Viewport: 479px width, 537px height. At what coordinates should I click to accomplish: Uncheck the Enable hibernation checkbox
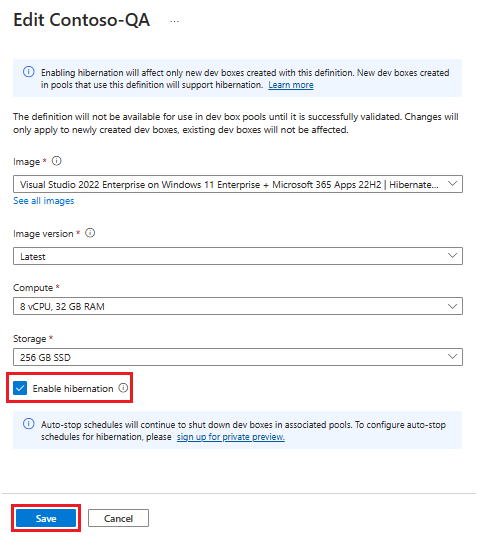(x=20, y=388)
